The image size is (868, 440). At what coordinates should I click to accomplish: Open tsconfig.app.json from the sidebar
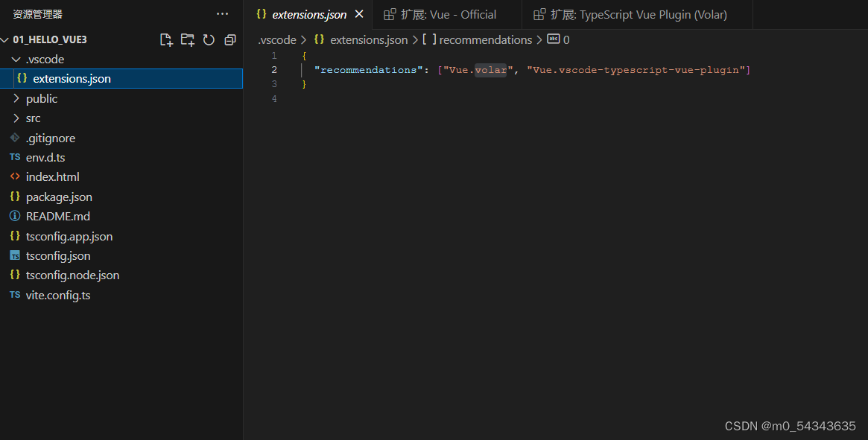[69, 236]
